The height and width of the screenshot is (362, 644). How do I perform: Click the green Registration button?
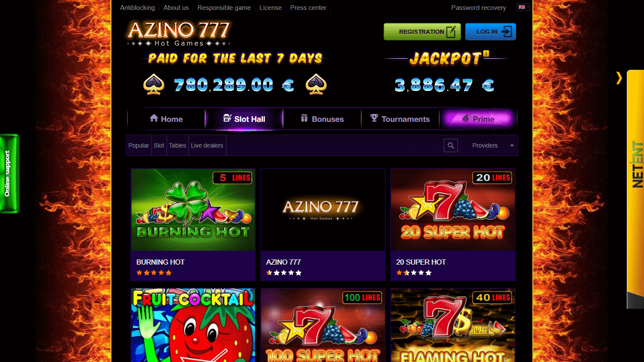click(422, 32)
